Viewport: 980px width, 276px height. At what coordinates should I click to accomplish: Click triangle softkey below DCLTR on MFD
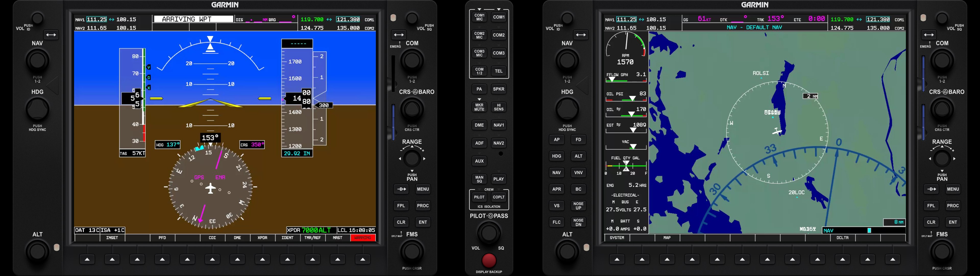coord(842,260)
